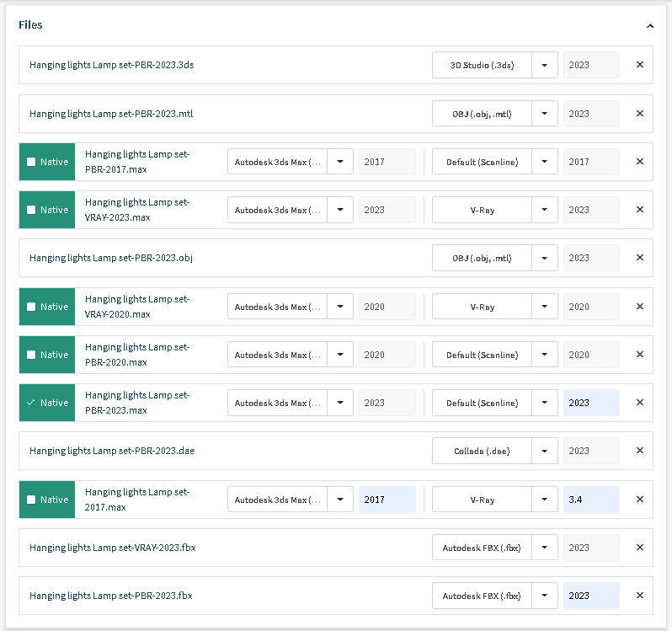Viewport: 672px width, 631px height.
Task: Delete the PBR-2023.mtl file entry
Action: tap(640, 114)
